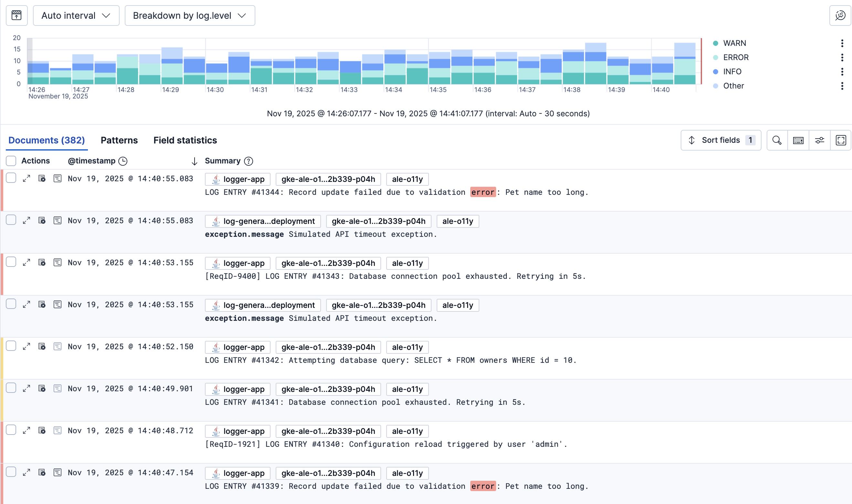Viewport: 852px width, 504px height.
Task: Select all rows with the header checkbox
Action: point(11,161)
